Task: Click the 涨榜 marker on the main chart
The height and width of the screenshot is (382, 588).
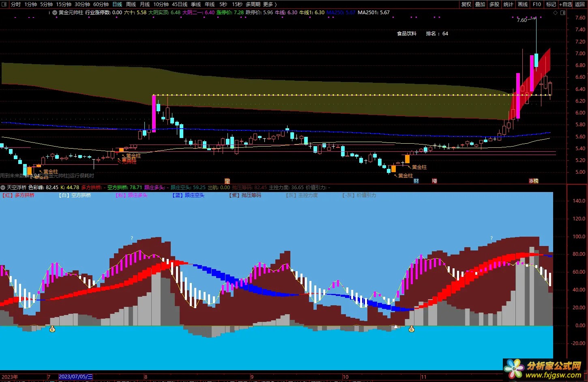Action: pyautogui.click(x=534, y=181)
